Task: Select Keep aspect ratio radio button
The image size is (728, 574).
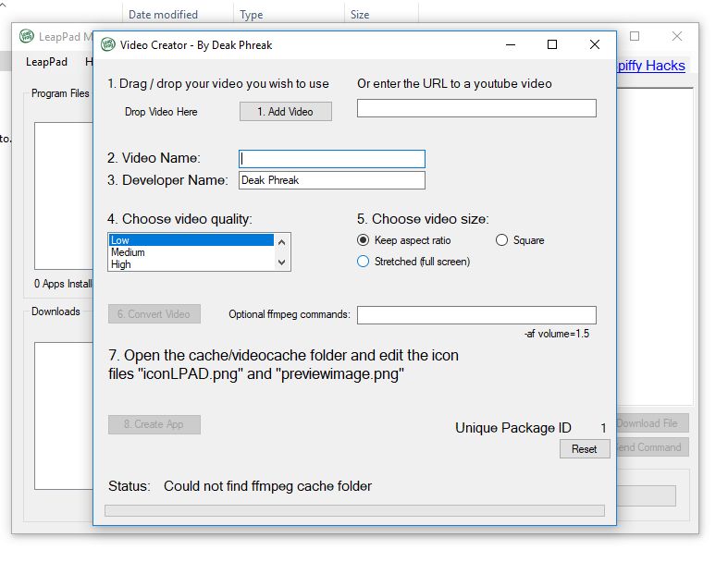Action: [364, 240]
